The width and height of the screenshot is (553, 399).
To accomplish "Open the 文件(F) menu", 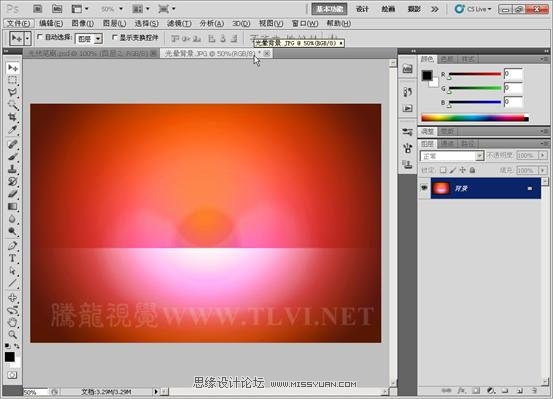I will (19, 23).
